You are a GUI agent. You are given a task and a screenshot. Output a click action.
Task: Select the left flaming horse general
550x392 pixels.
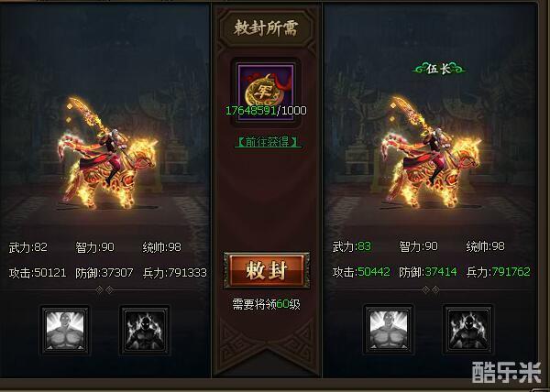tap(108, 154)
